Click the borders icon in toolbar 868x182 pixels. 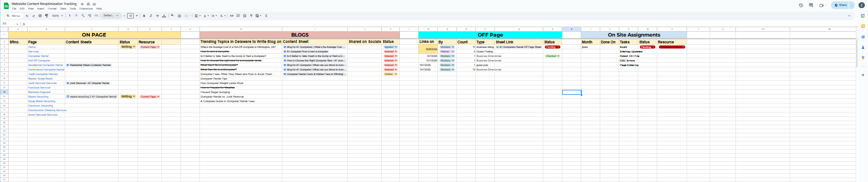point(180,16)
